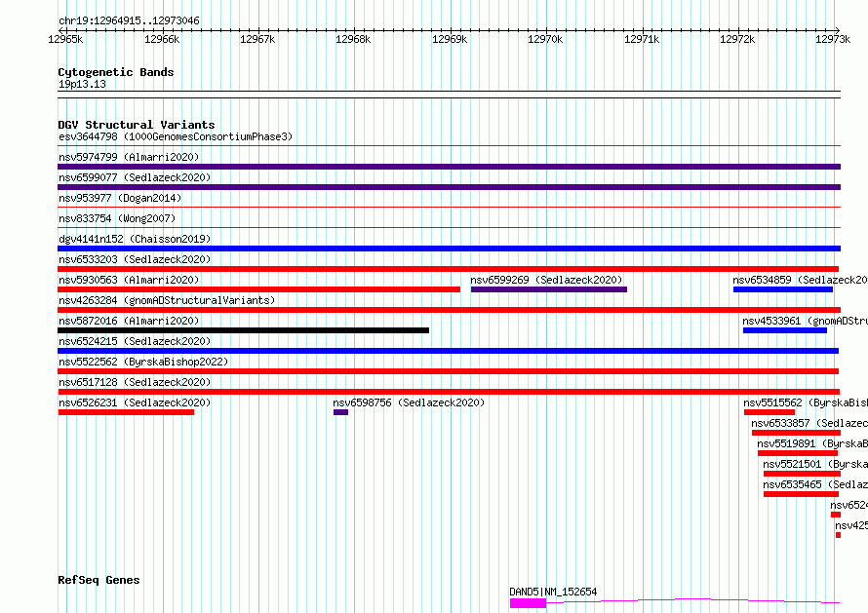The height and width of the screenshot is (613, 868).
Task: Click the nsv6534859 blue variant bar
Action: click(783, 289)
